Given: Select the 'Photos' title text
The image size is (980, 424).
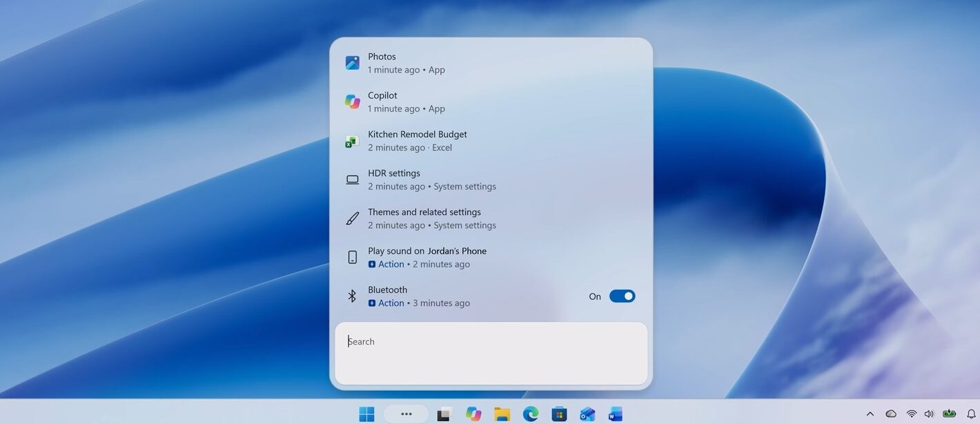Looking at the screenshot, I should [382, 57].
